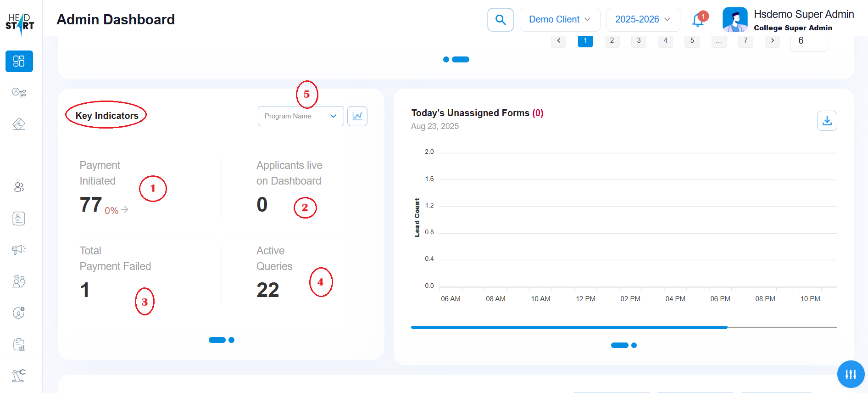Viewport: 868px width, 393px height.
Task: Open the user settings gear icon in sidebar
Action: tap(19, 313)
